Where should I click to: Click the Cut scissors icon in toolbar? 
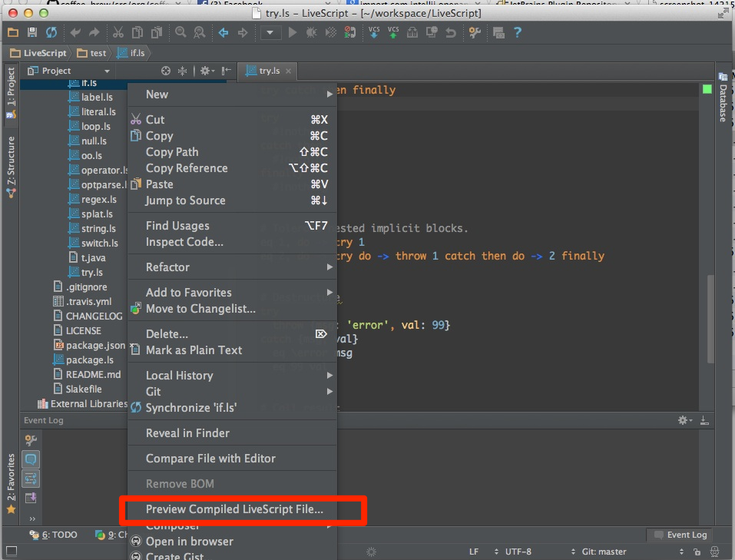point(118,32)
